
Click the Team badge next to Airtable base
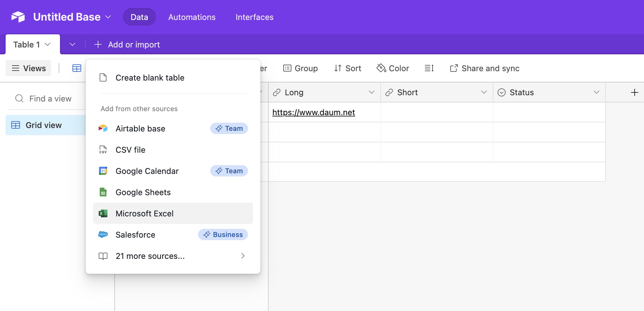pos(229,128)
